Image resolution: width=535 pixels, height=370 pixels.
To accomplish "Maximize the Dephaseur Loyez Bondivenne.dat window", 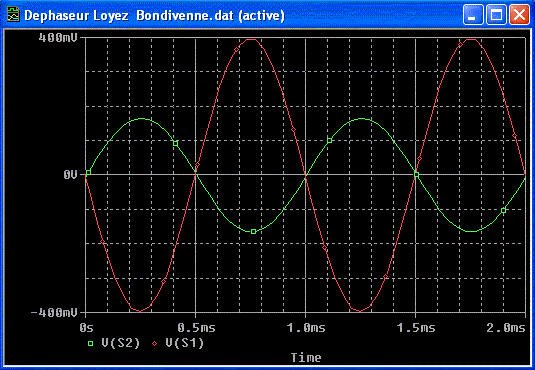I will point(496,15).
